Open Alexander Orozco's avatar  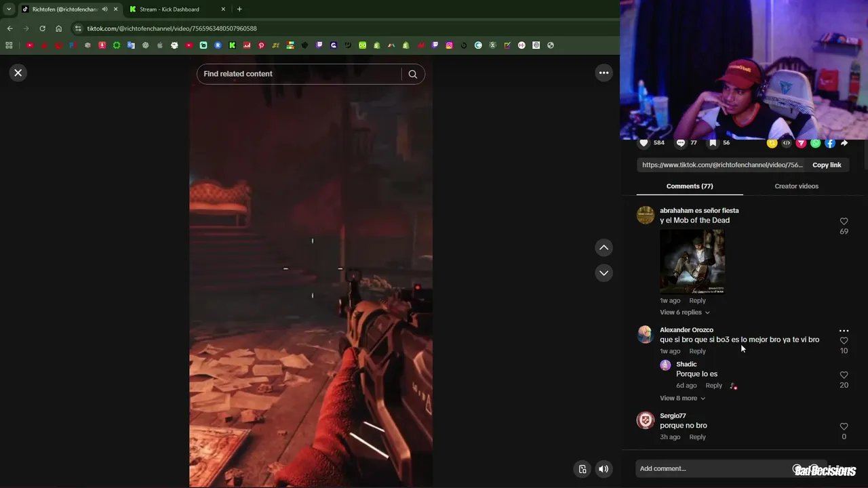645,334
